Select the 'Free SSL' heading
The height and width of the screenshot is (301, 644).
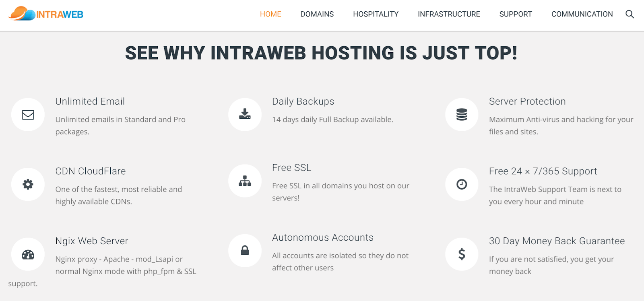point(292,167)
